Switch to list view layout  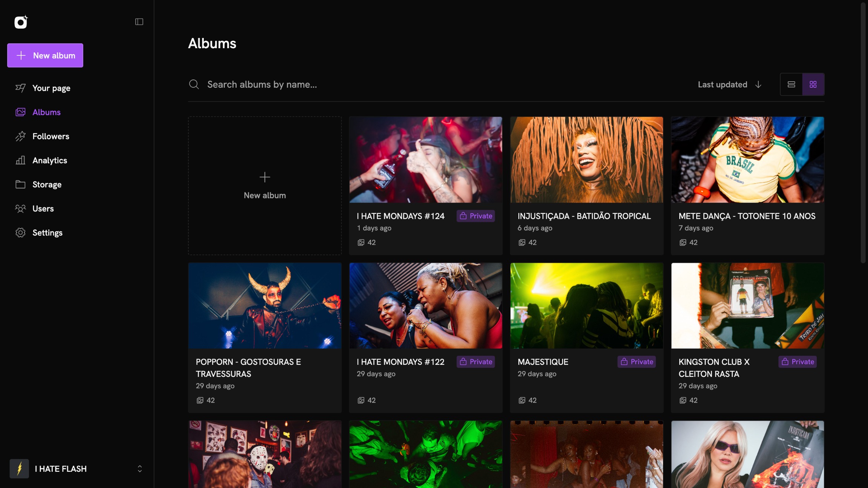tap(791, 84)
